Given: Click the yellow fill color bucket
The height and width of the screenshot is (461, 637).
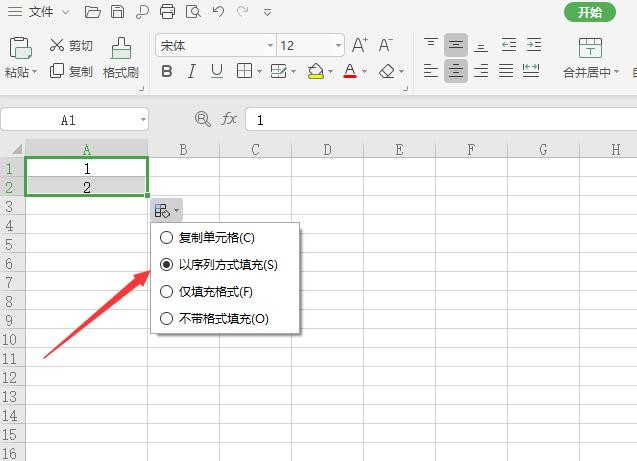Looking at the screenshot, I should coord(316,71).
